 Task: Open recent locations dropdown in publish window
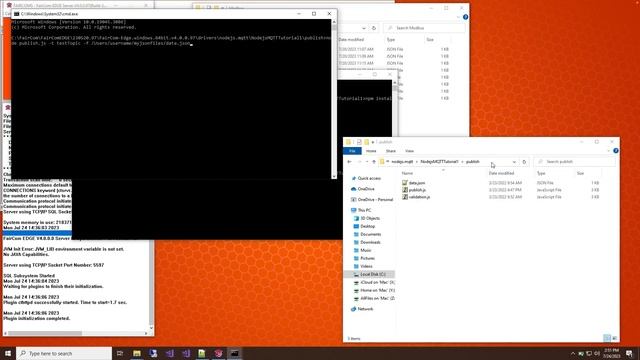[367, 162]
